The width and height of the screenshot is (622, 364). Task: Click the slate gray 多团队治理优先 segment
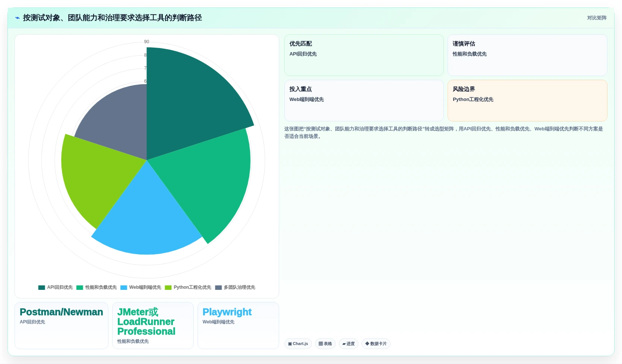(119, 123)
